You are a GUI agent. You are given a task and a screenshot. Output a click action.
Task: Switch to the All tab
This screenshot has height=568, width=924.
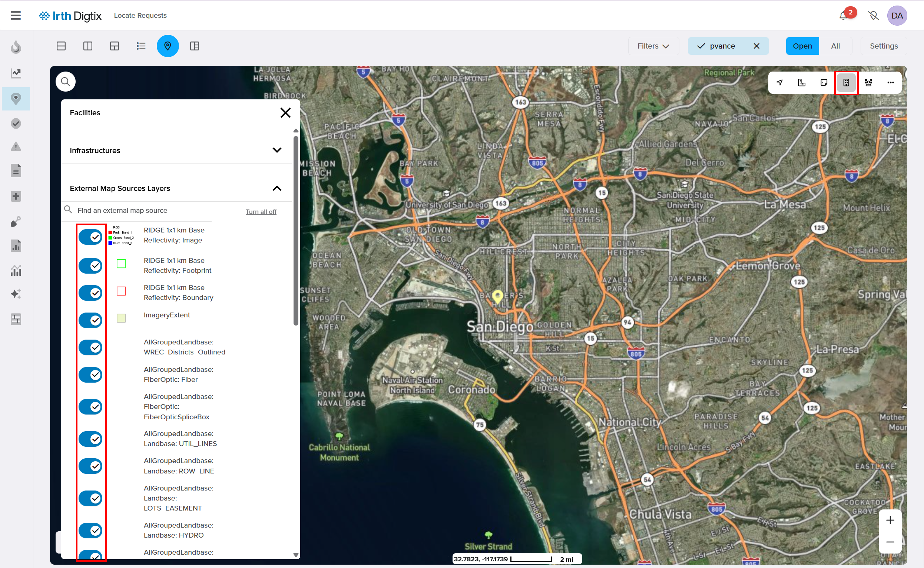835,46
